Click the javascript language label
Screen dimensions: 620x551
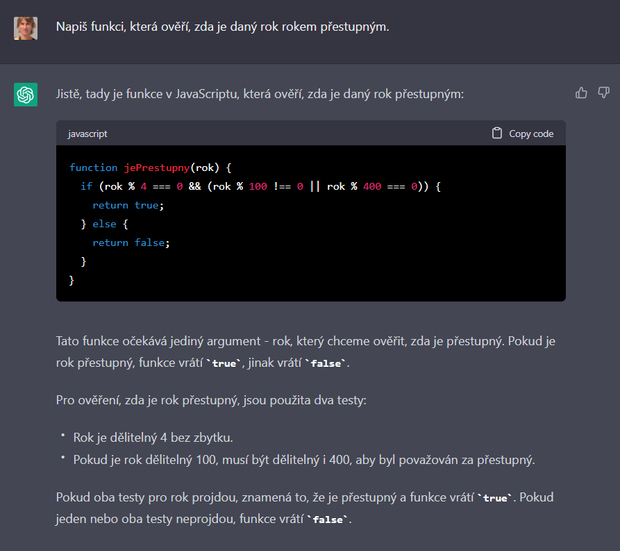point(88,134)
